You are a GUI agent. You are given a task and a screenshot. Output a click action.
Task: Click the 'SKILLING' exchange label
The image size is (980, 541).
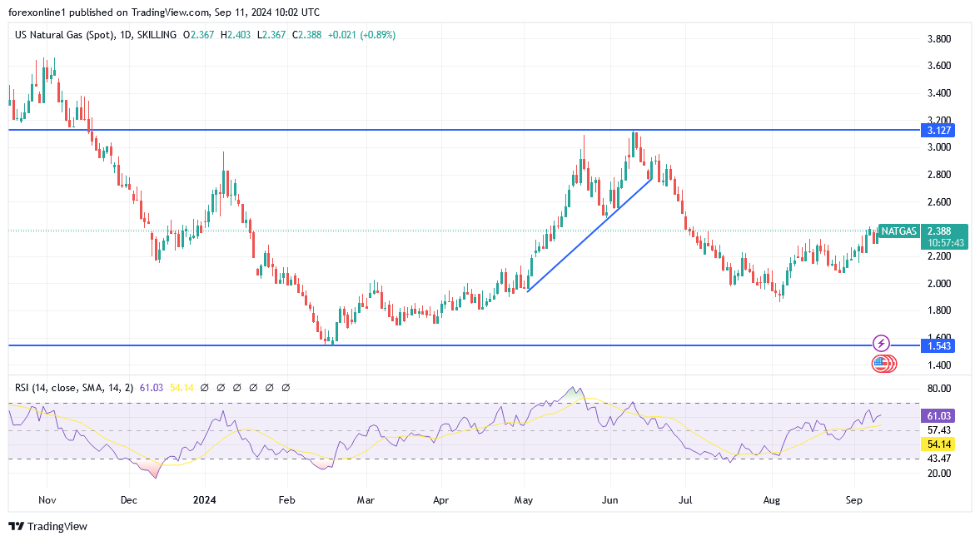pos(156,35)
